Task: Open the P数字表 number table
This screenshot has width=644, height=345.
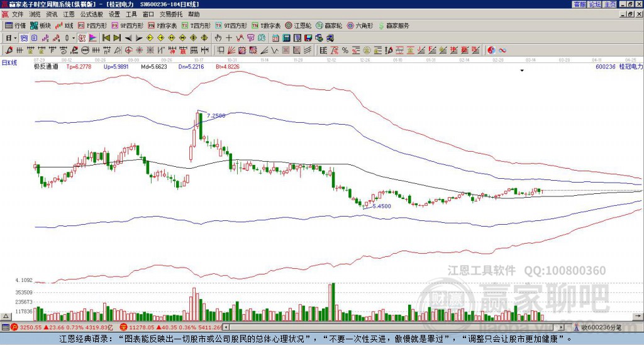Action: (163, 25)
